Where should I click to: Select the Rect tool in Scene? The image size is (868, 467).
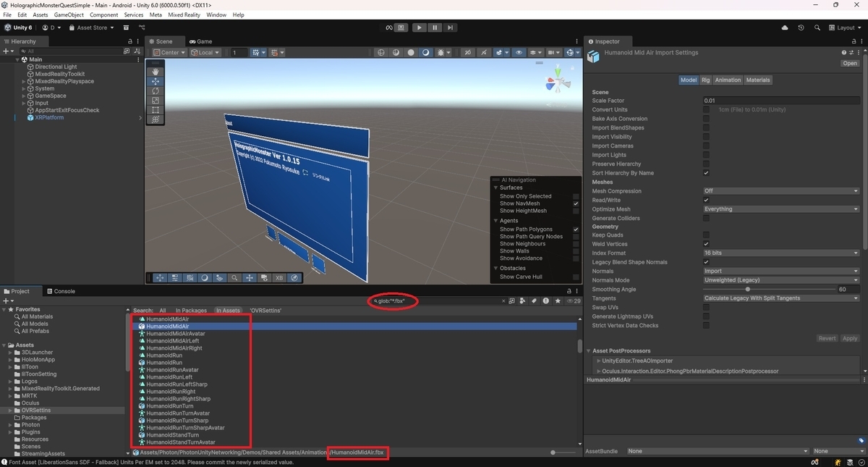156,110
